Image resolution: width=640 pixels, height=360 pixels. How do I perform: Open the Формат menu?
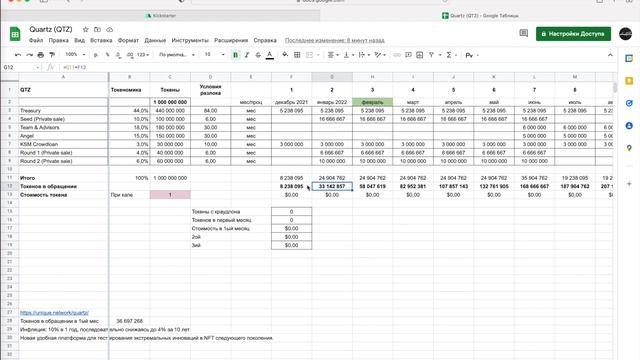point(128,40)
